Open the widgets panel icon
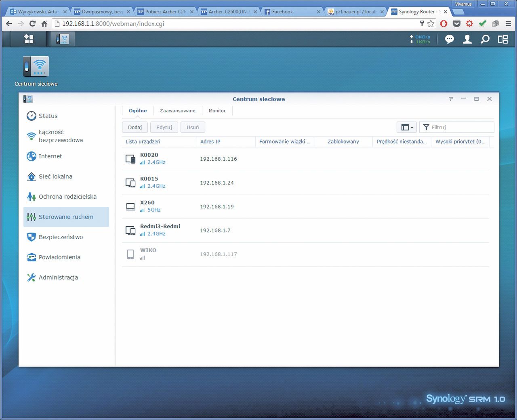The image size is (517, 420). [503, 39]
